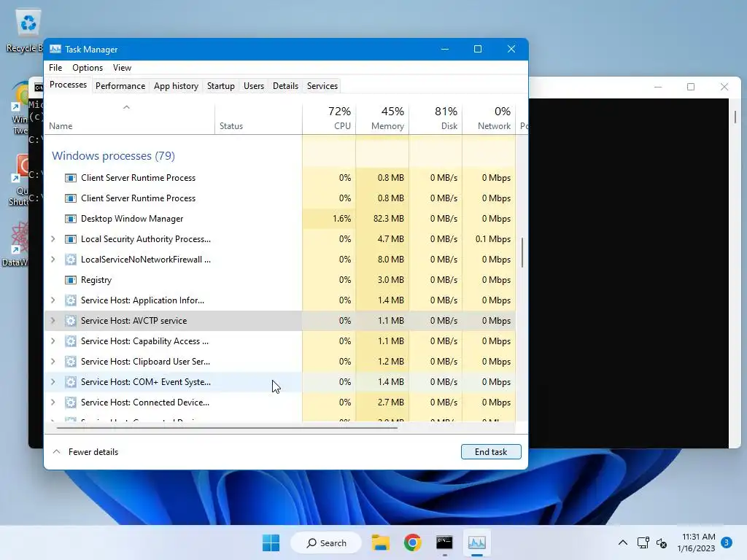Screen dimensions: 747x560
Task: Click the process list horizontal scrollbar
Action: click(x=227, y=427)
